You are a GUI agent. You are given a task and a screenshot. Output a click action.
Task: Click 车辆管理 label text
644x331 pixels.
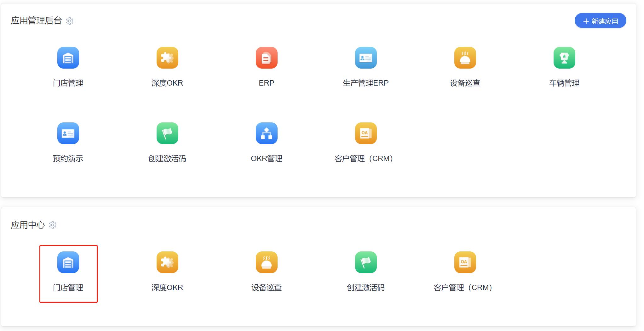coord(564,83)
